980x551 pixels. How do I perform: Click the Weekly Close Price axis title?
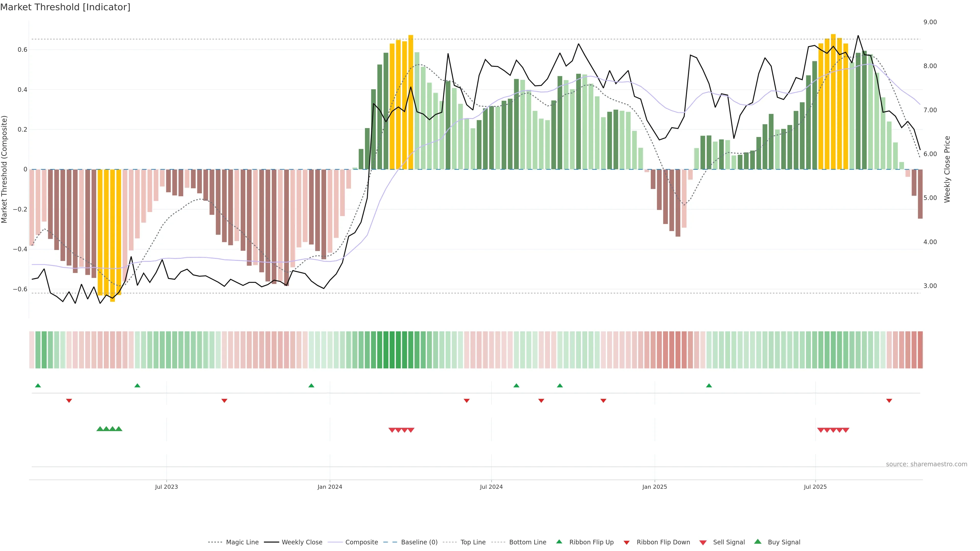click(x=947, y=169)
